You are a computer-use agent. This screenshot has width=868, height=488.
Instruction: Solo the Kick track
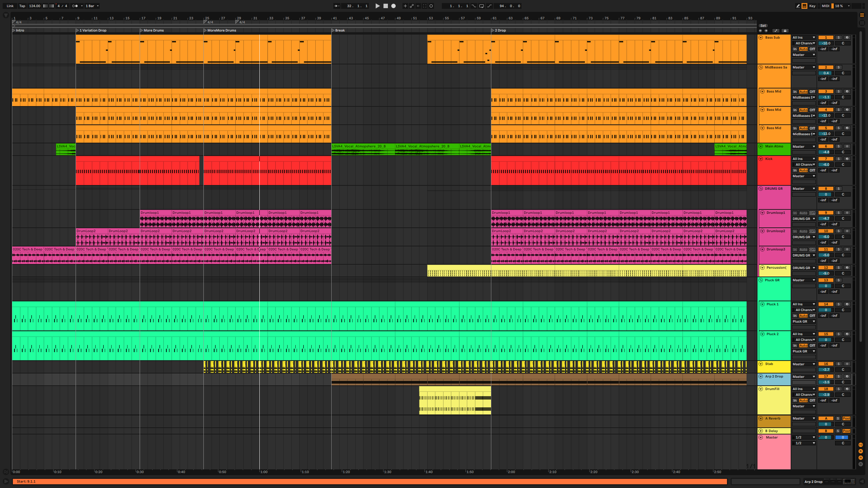click(839, 159)
